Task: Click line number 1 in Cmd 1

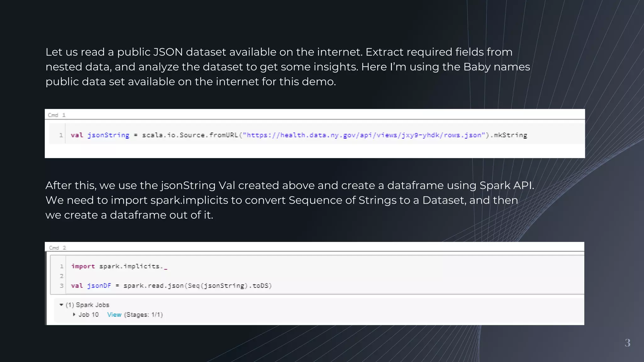Action: [61, 135]
